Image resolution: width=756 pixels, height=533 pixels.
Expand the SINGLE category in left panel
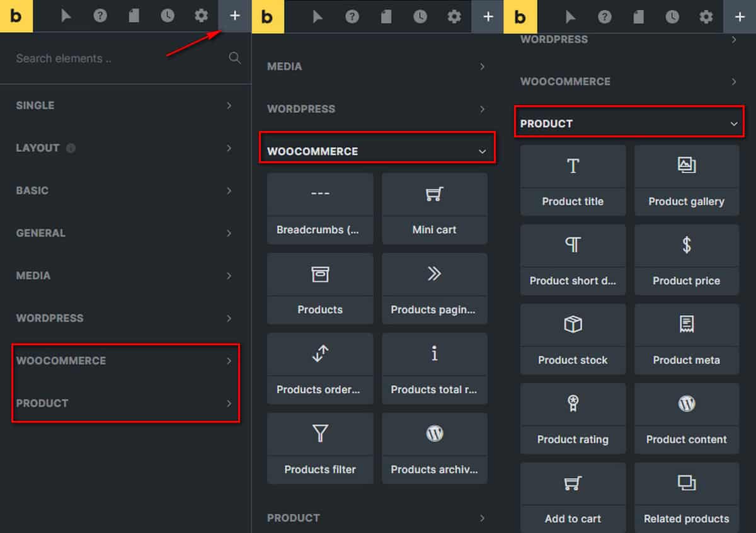point(125,105)
